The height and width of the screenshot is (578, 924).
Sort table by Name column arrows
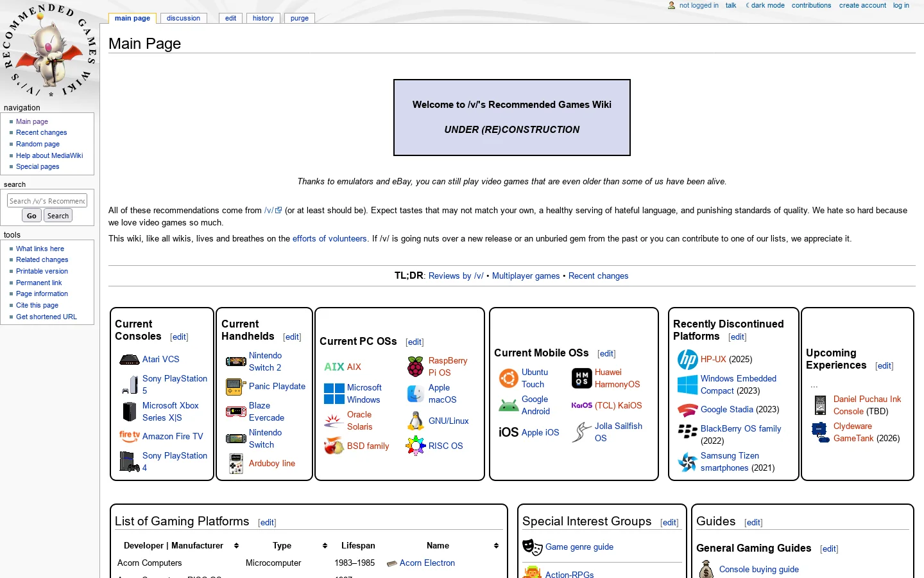point(496,546)
